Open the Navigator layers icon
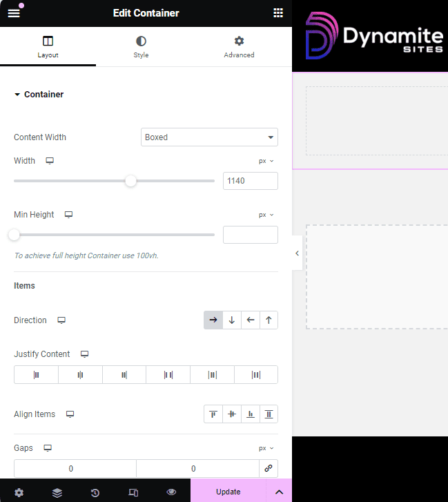The width and height of the screenshot is (448, 502). click(57, 492)
